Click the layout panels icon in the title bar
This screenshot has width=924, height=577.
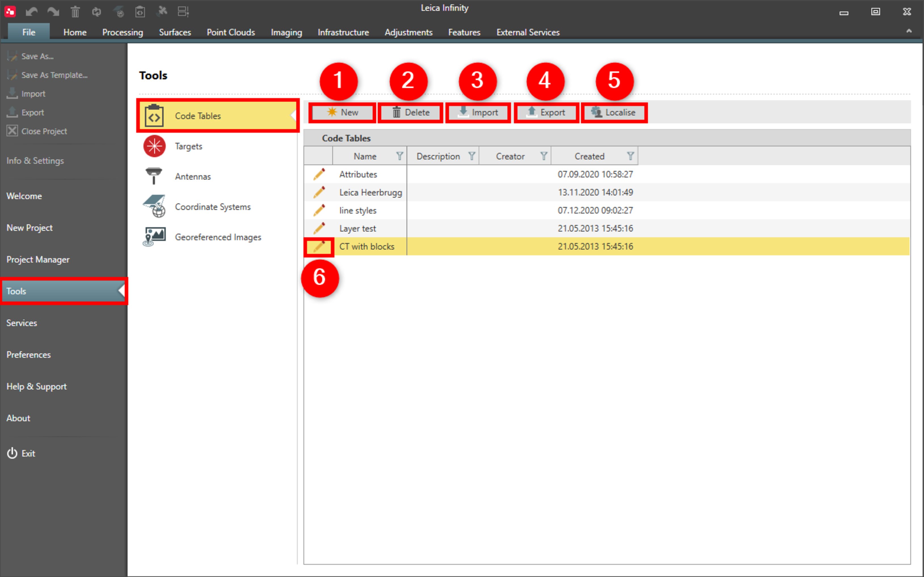(183, 12)
